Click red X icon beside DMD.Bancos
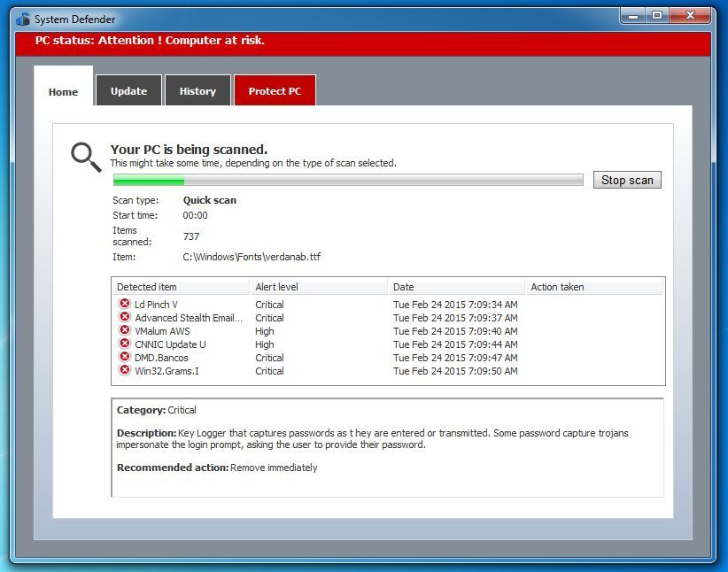 125,357
